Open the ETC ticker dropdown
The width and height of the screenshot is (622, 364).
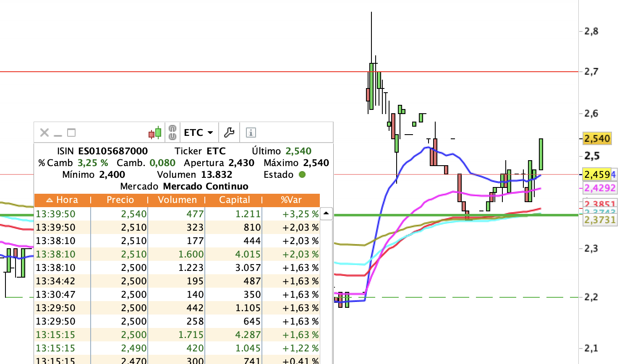[x=199, y=133]
